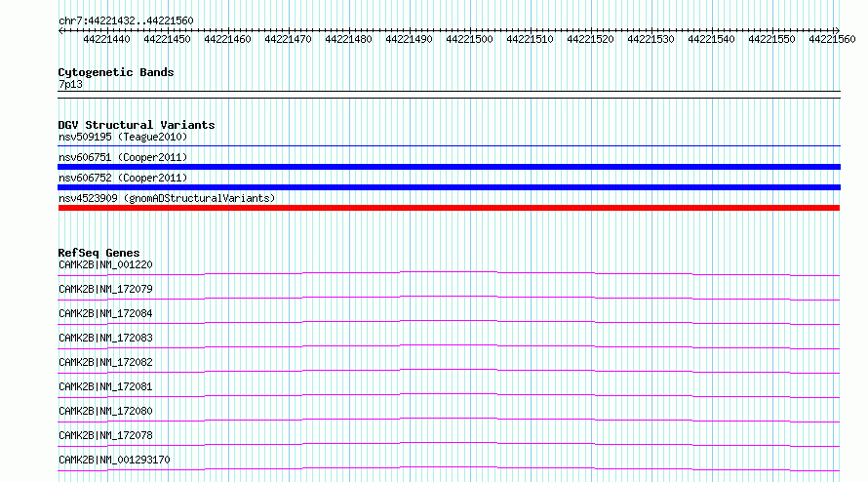Click ruler position 44221560
This screenshot has height=482, width=868.
[832, 39]
